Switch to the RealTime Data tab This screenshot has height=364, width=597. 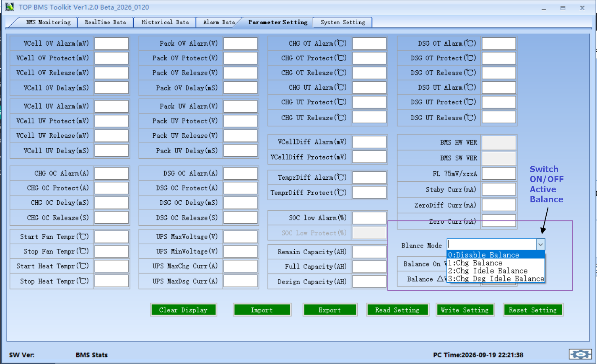click(x=105, y=22)
